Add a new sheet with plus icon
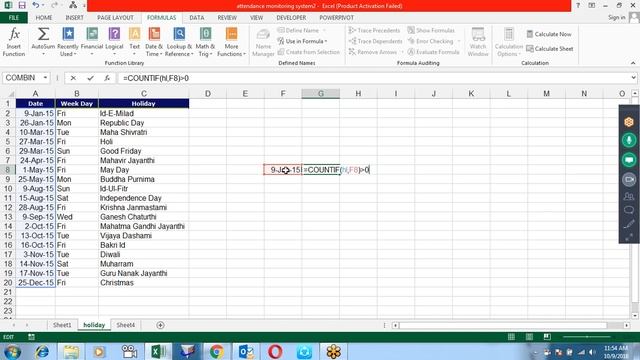This screenshot has height=360, width=640. click(160, 325)
